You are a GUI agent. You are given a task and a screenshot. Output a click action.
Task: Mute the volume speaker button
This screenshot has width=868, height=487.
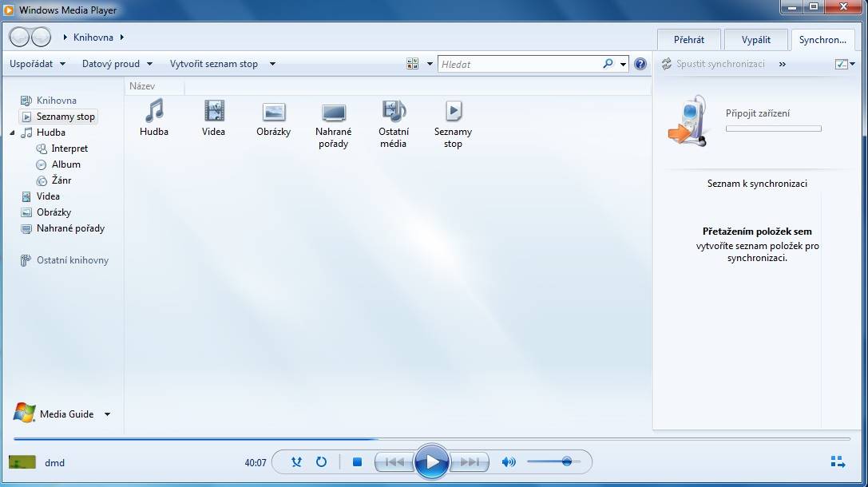[508, 461]
